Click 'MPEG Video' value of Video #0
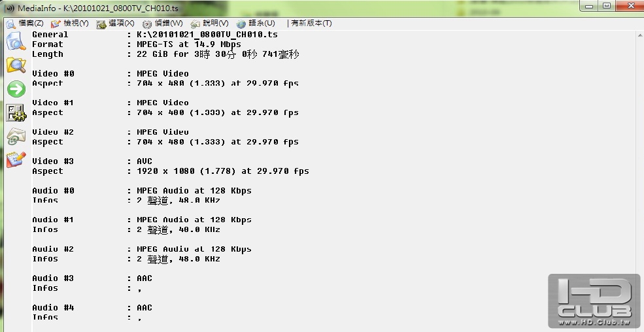The image size is (644, 332). click(x=163, y=74)
